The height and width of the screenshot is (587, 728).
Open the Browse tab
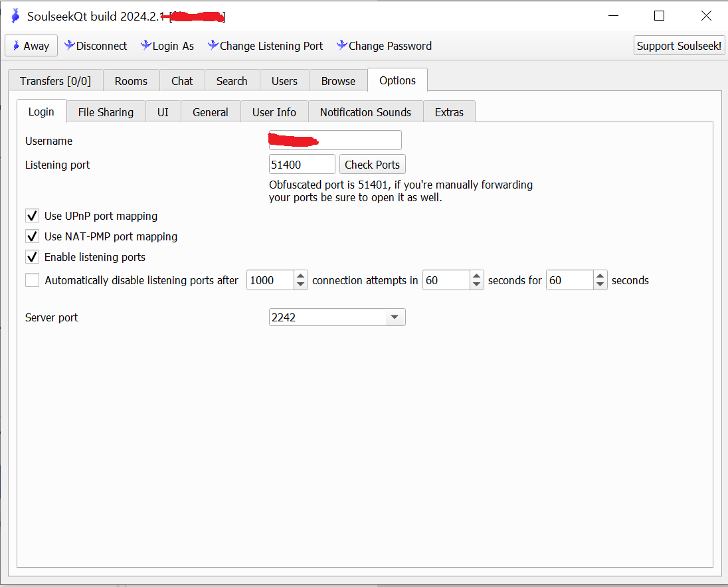pos(339,81)
